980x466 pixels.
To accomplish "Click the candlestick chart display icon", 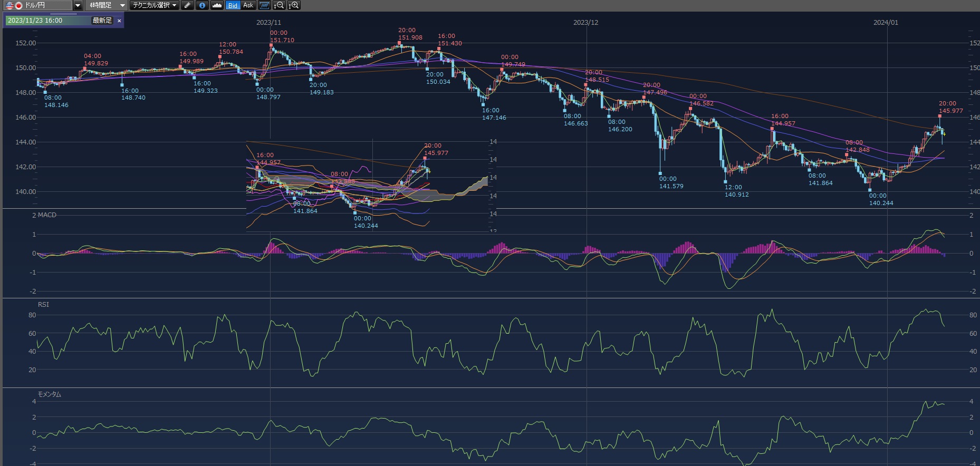I will (264, 5).
